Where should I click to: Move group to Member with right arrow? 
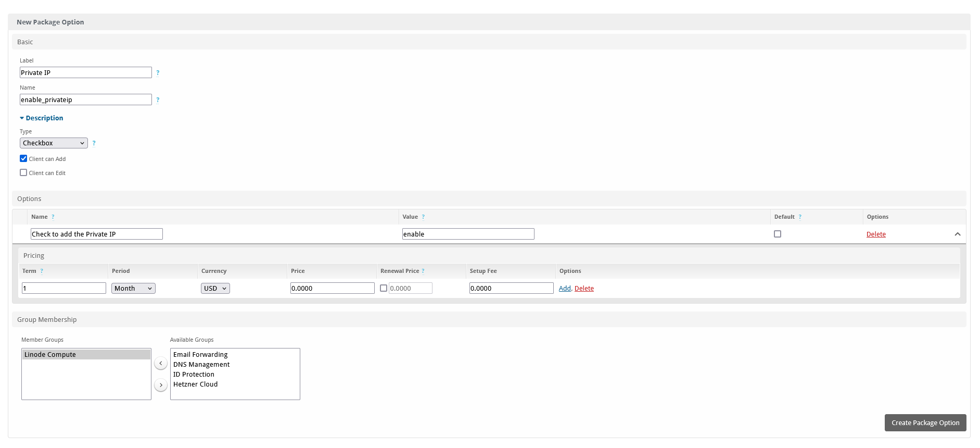pyautogui.click(x=161, y=385)
